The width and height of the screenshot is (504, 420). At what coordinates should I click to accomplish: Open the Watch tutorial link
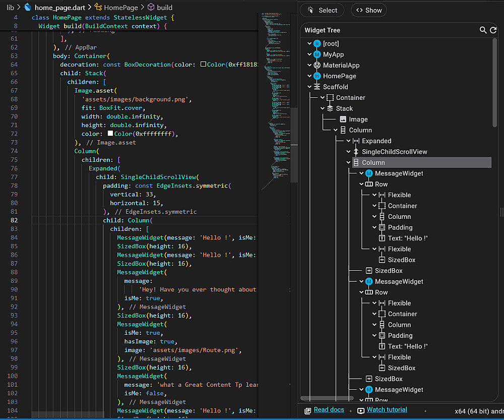(387, 410)
